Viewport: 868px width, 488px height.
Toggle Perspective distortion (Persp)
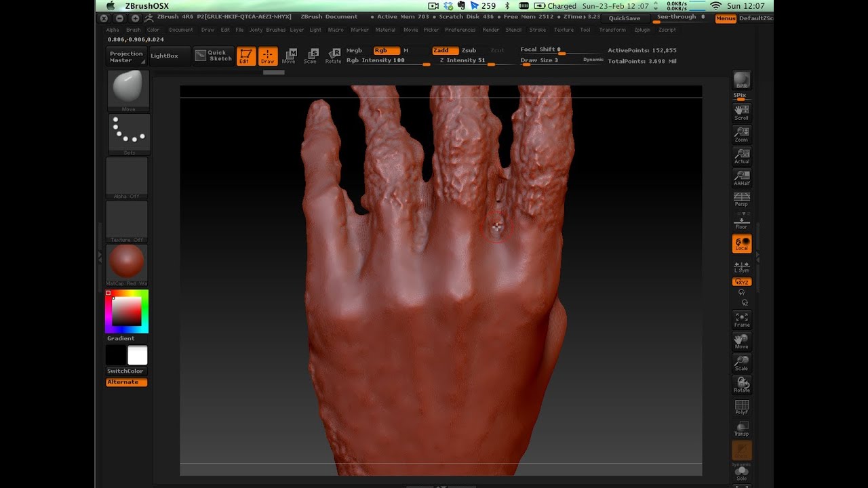[x=742, y=199]
